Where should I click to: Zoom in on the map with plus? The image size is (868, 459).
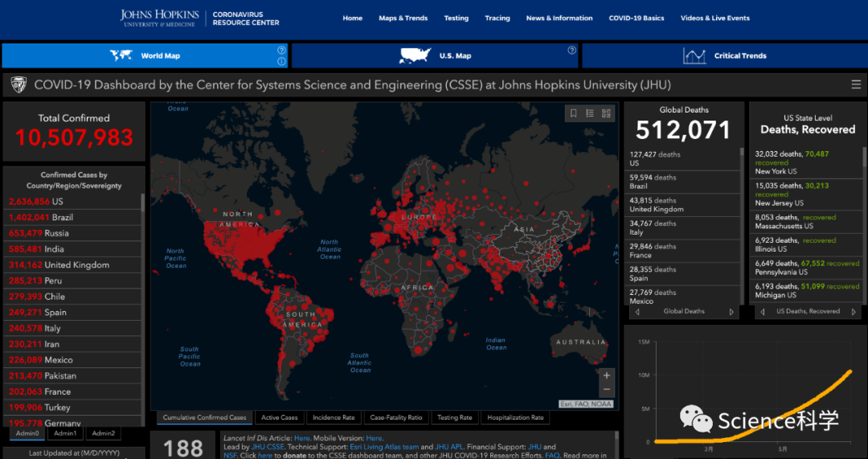(x=607, y=375)
